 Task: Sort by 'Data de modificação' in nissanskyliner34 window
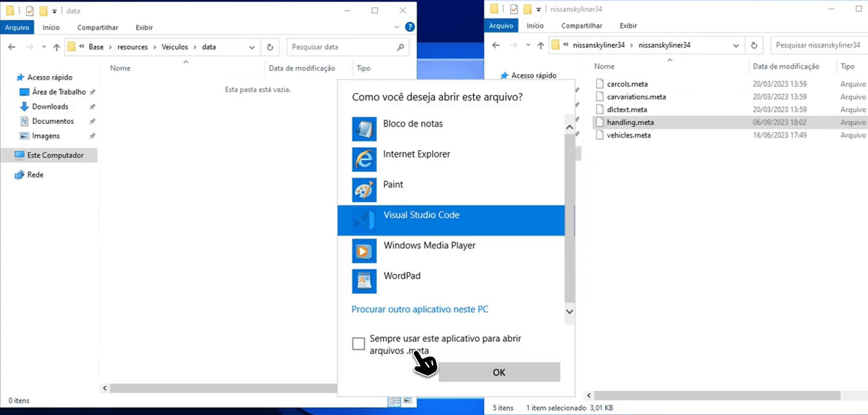pyautogui.click(x=786, y=66)
